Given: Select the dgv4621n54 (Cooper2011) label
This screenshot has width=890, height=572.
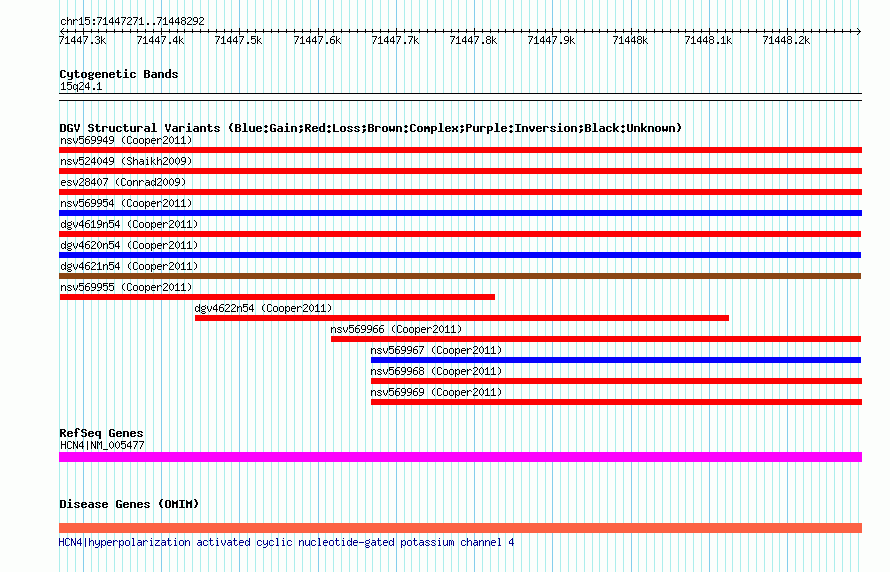Looking at the screenshot, I should [x=129, y=266].
